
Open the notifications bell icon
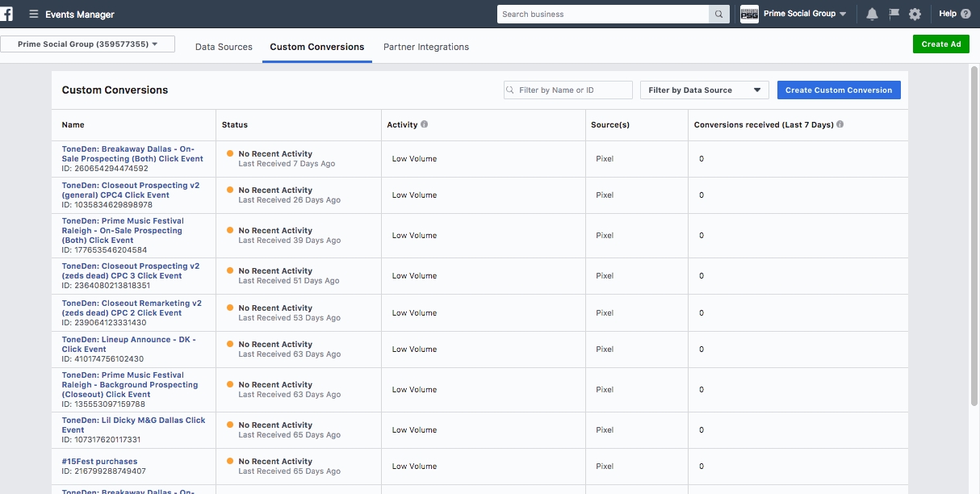coord(872,14)
